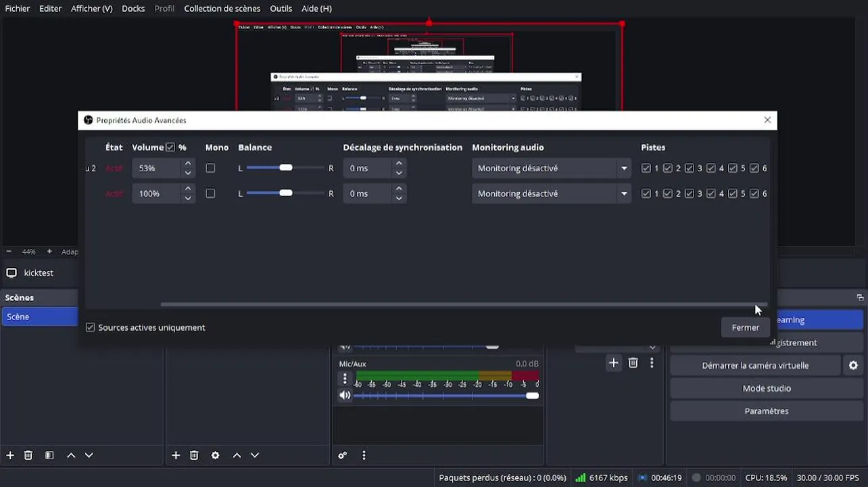Enable Mono for the 53% volume row
The image size is (868, 487).
click(x=210, y=168)
